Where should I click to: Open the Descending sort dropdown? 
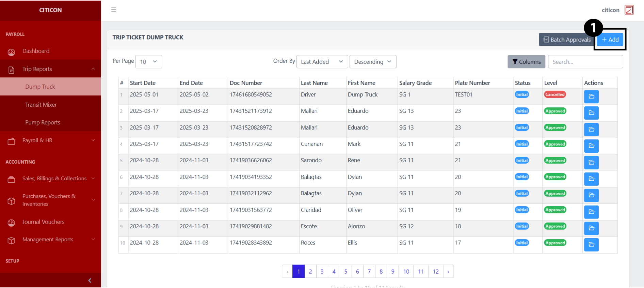[372, 62]
